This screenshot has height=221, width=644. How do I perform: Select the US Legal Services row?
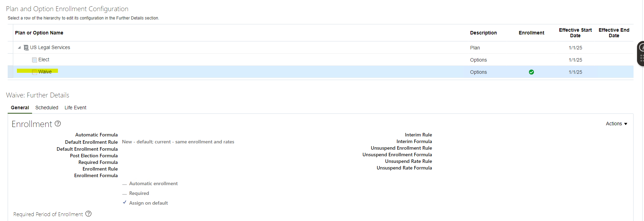321,48
